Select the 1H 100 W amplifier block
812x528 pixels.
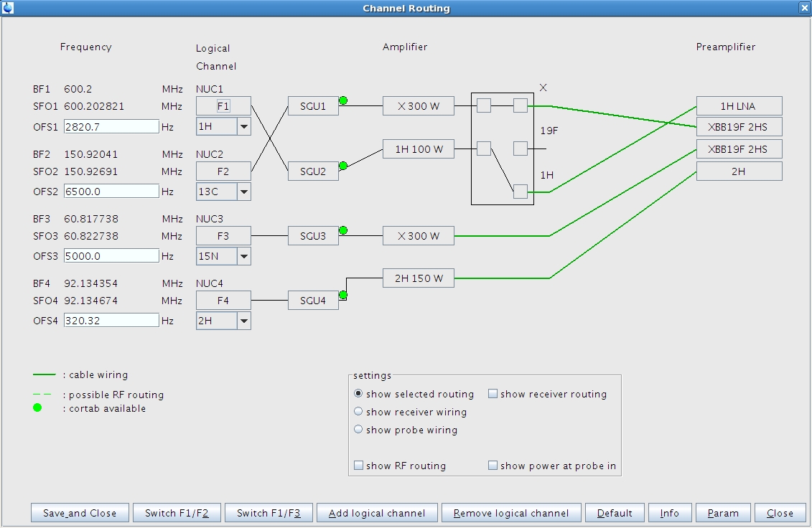(419, 149)
